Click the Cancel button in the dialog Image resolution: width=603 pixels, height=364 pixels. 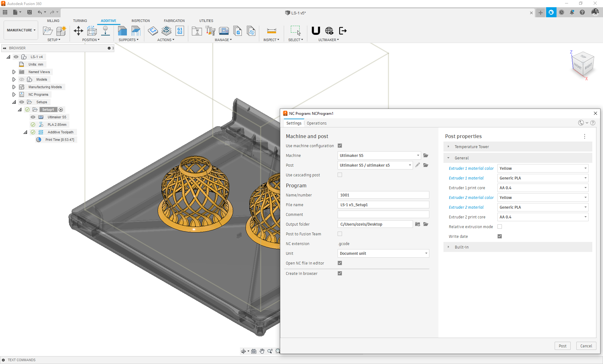586,346
